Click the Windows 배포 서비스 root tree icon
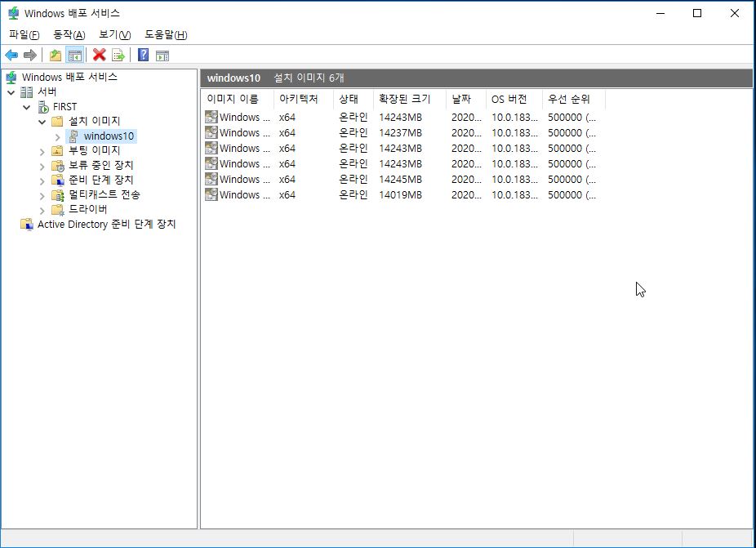Image resolution: width=756 pixels, height=548 pixels. [11, 78]
